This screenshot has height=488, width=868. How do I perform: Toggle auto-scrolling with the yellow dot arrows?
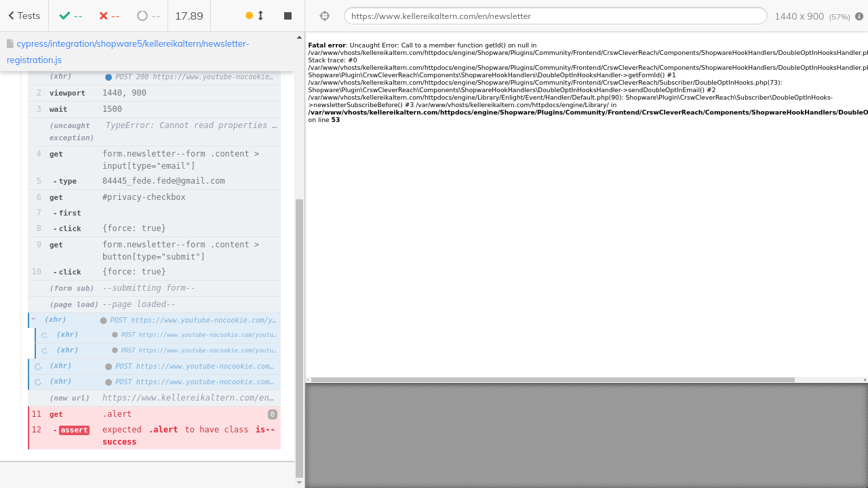click(x=255, y=16)
